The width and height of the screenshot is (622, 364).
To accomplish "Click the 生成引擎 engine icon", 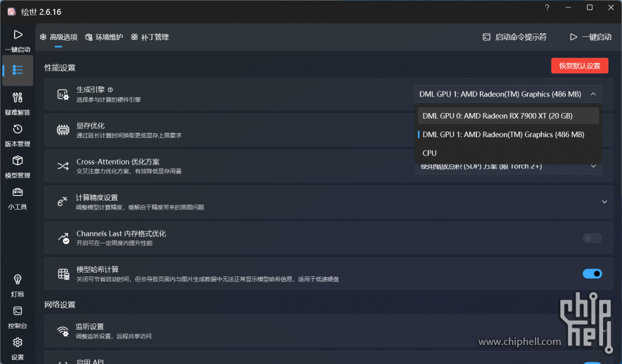I will click(x=63, y=95).
